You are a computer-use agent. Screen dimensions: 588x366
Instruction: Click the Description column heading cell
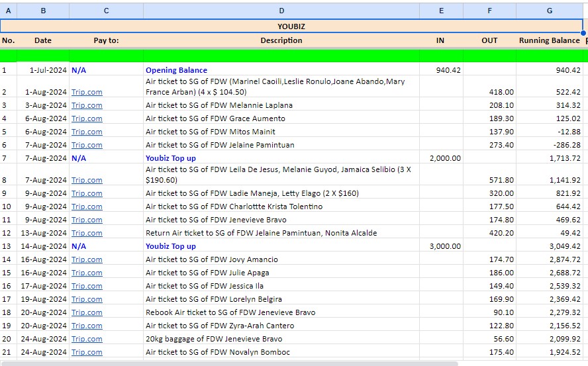click(281, 40)
